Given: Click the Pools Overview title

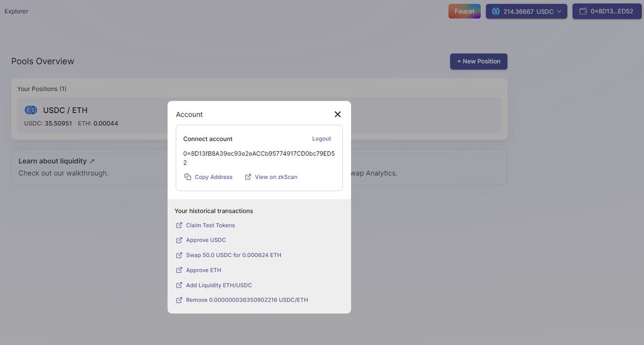Looking at the screenshot, I should tap(43, 61).
